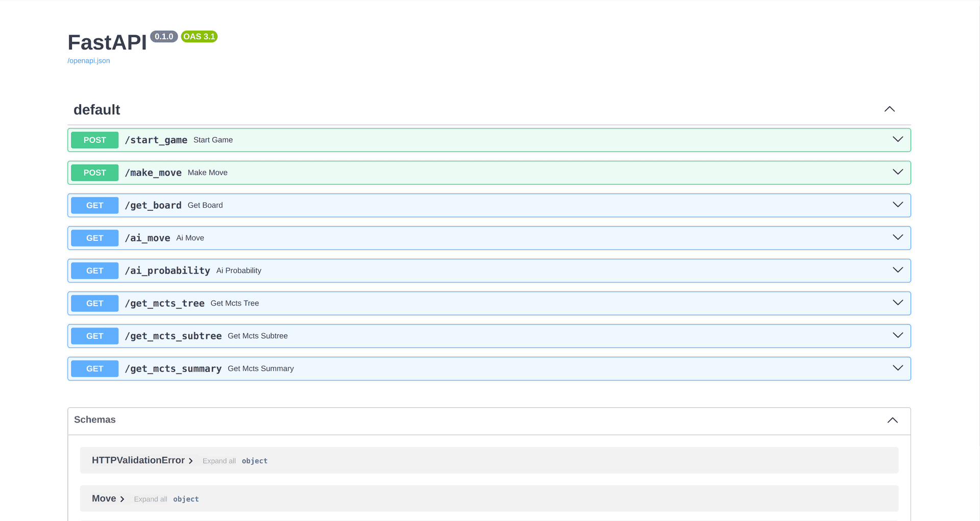
Task: Click the 'Get Mcts Tree' summary text
Action: point(235,303)
